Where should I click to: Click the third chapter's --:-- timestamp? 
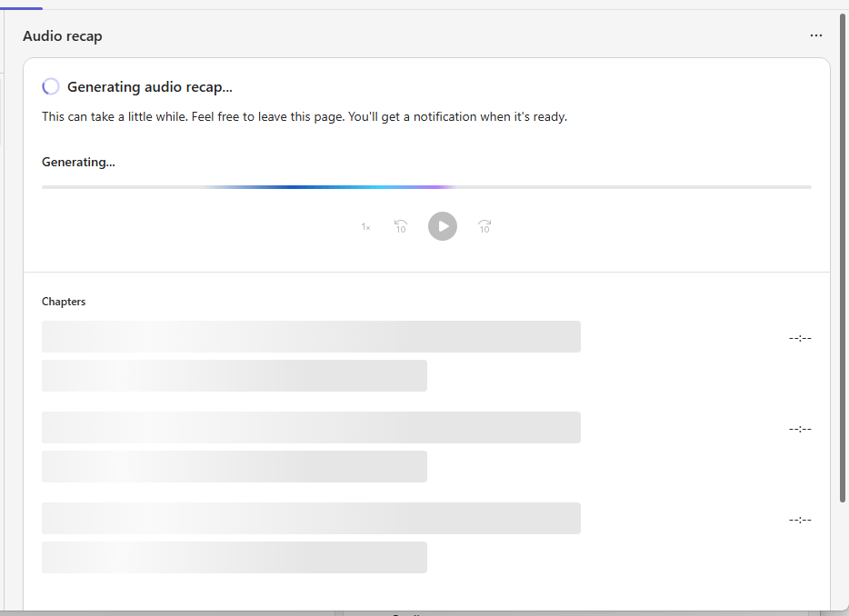click(x=799, y=520)
